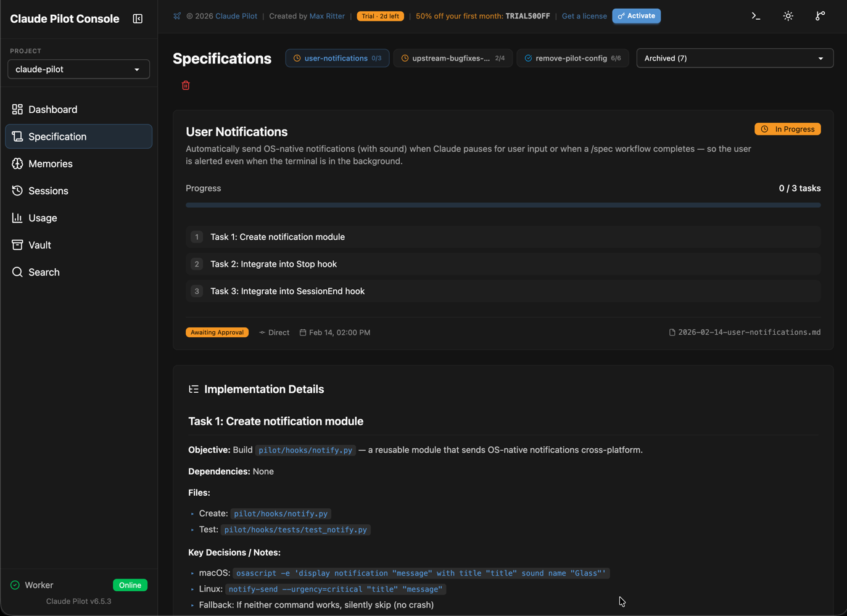Click the Specification scroll icon
Viewport: 847px width, 616px height.
(17, 136)
